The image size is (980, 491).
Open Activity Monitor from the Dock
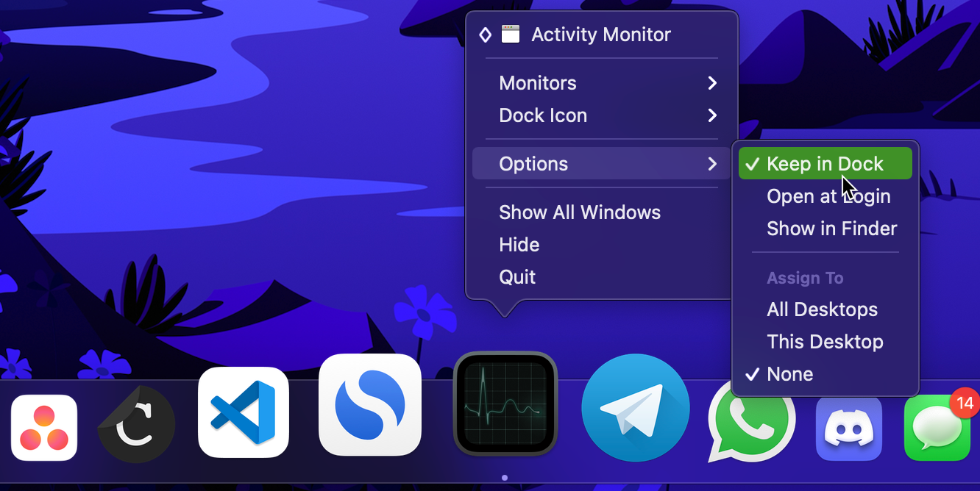pos(505,403)
